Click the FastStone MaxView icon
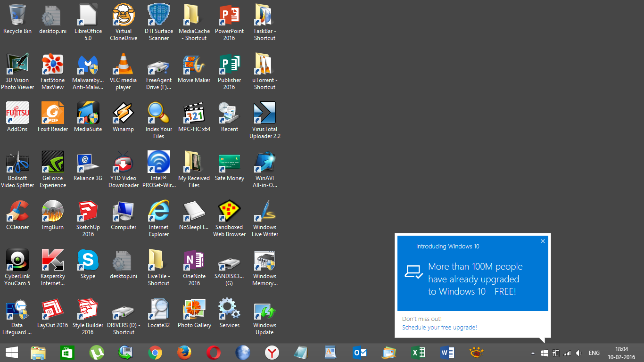Screen dimensions: 644x362 point(53,64)
